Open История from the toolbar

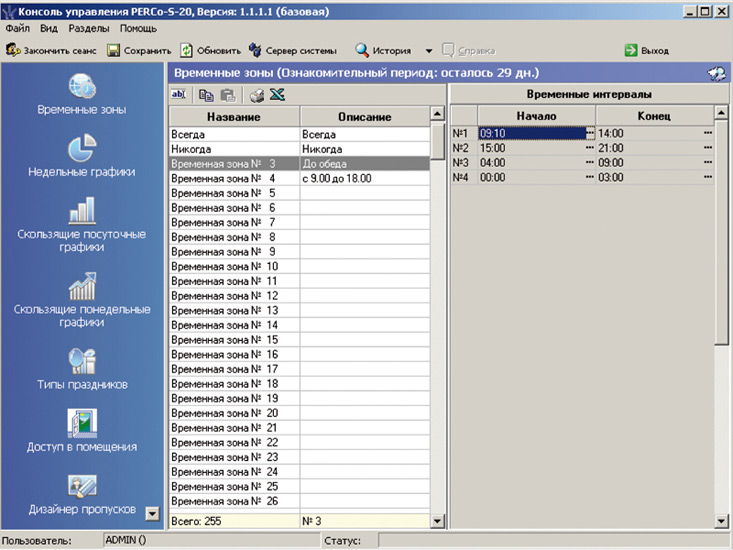coord(383,50)
